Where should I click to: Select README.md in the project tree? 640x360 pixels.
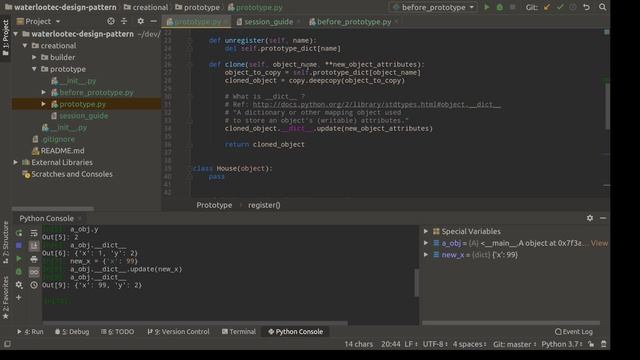click(62, 151)
